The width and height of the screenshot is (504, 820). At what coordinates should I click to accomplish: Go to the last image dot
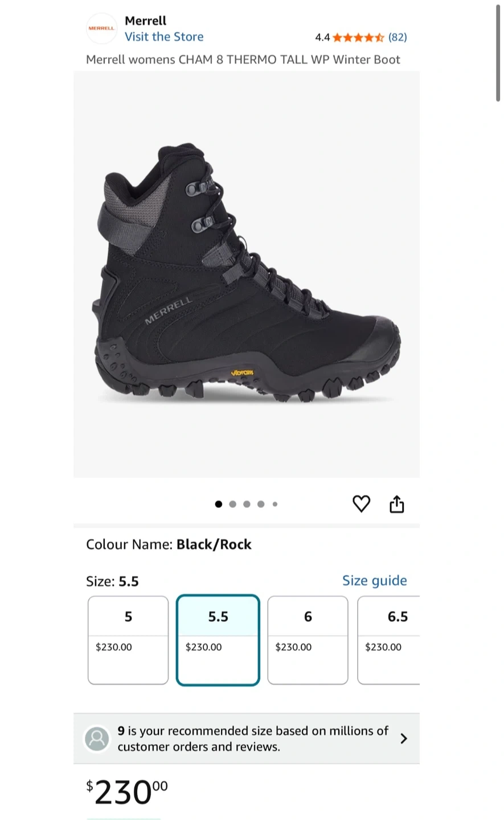(275, 504)
